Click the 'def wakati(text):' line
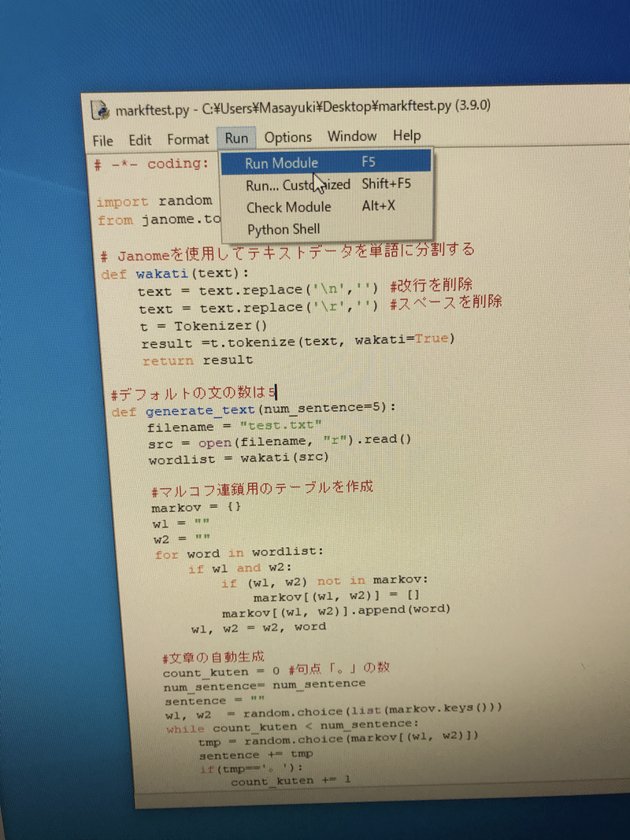630x840 pixels. 175,274
